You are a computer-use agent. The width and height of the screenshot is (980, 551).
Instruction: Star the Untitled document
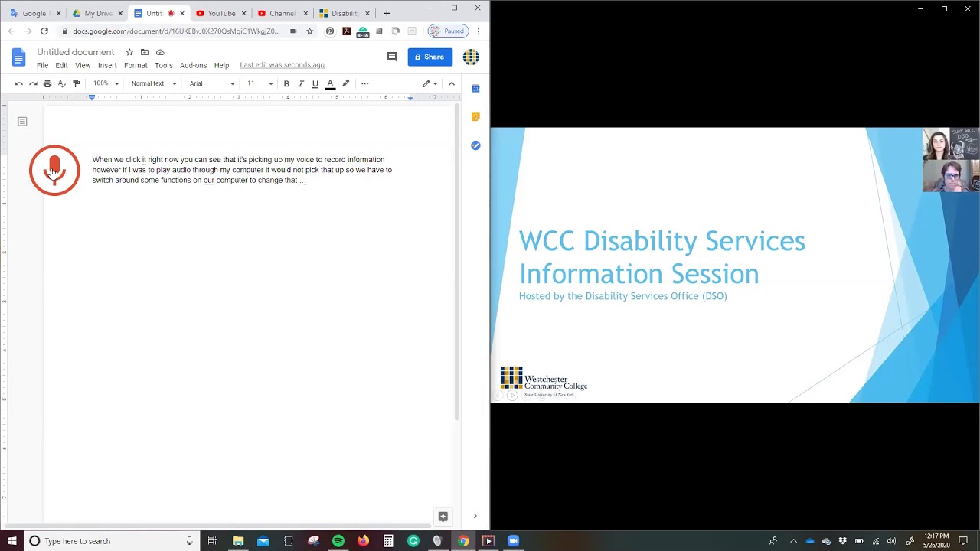click(129, 52)
